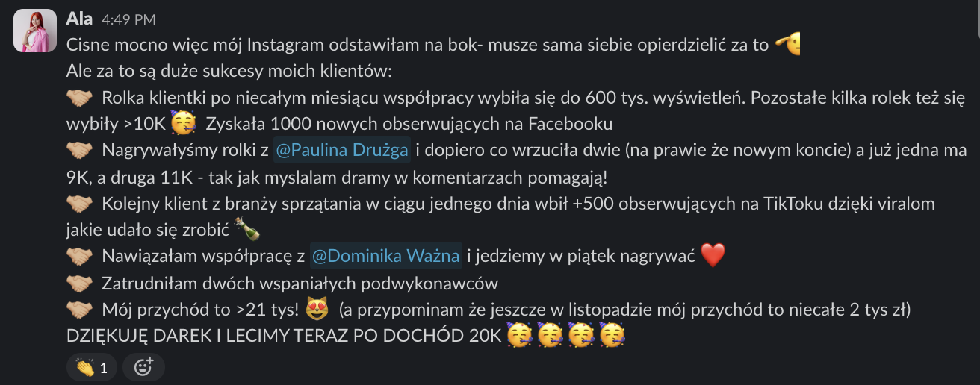Open the @Dominika Ważna mention
This screenshot has width=980, height=385.
pyautogui.click(x=385, y=256)
